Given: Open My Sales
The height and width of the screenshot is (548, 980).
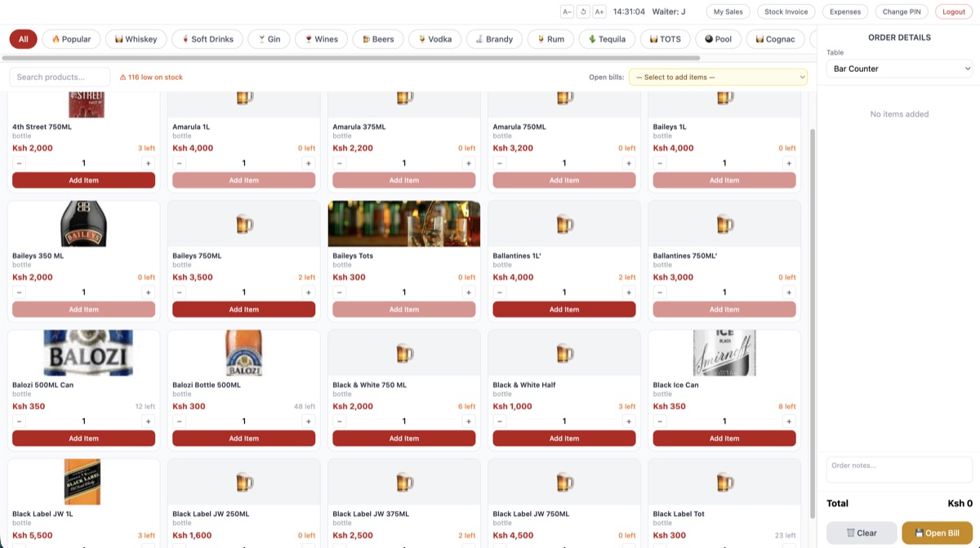Looking at the screenshot, I should coord(728,11).
